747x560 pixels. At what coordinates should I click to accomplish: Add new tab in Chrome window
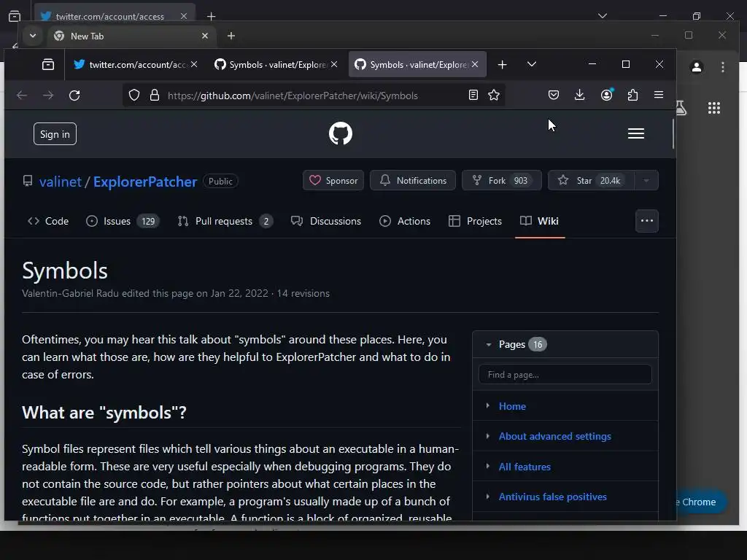(231, 36)
